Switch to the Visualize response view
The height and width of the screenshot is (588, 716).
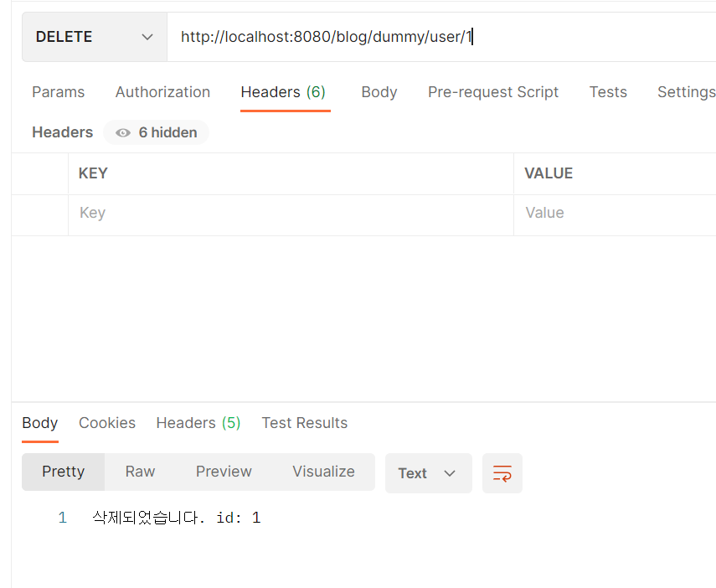pyautogui.click(x=324, y=472)
